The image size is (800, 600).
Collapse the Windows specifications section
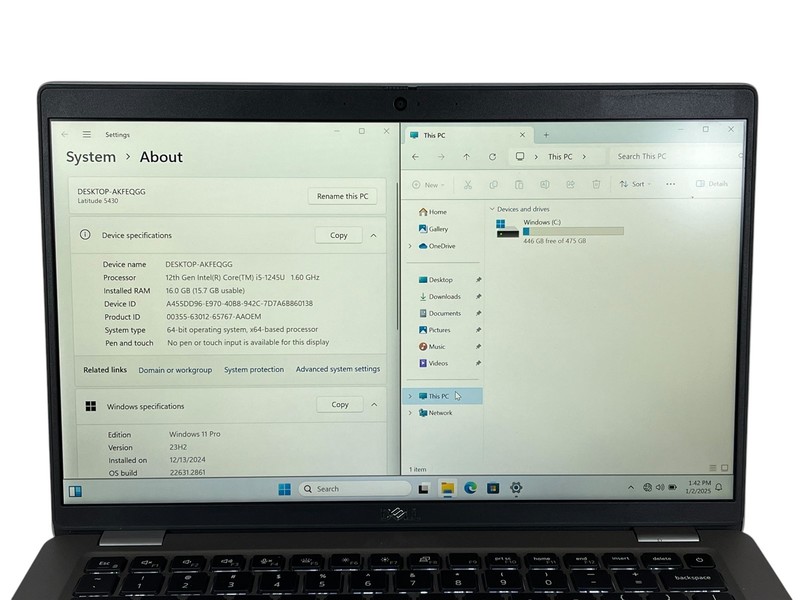coord(374,405)
